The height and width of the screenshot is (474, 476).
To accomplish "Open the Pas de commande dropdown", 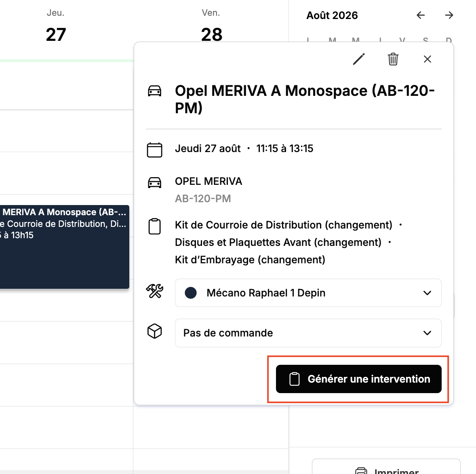I will point(308,333).
